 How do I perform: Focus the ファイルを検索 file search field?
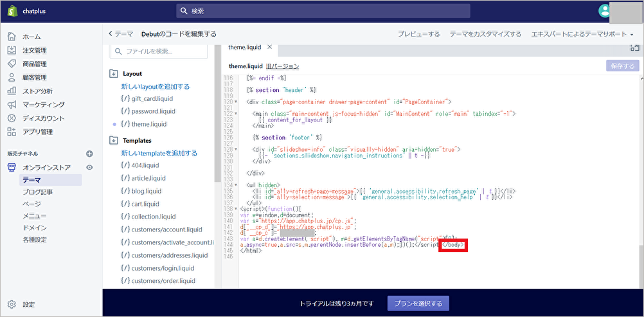[x=159, y=52]
